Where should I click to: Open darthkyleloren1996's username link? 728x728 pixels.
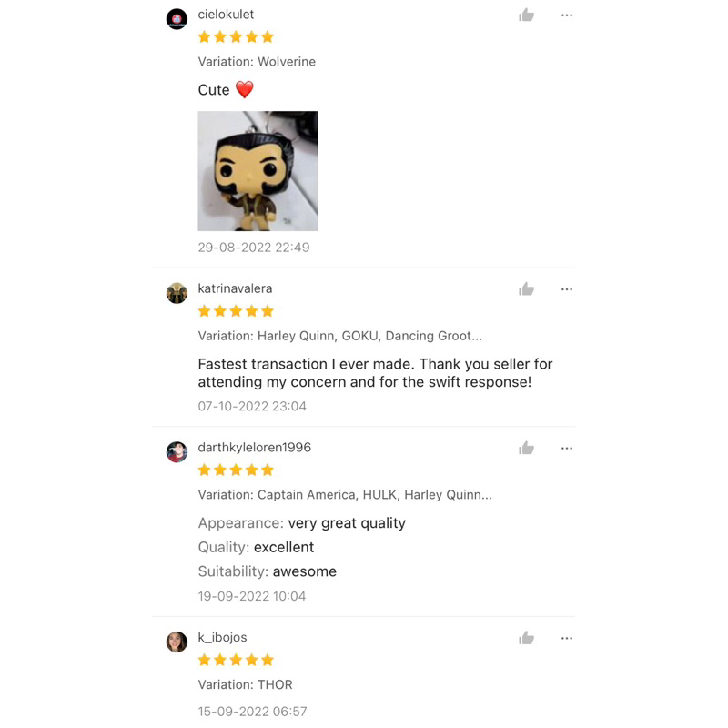pos(254,448)
